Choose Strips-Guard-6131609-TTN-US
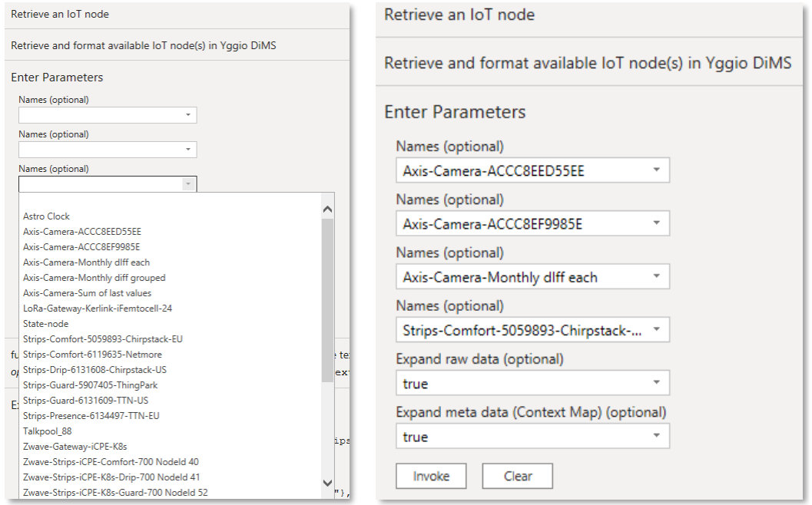The image size is (812, 505). 85,401
